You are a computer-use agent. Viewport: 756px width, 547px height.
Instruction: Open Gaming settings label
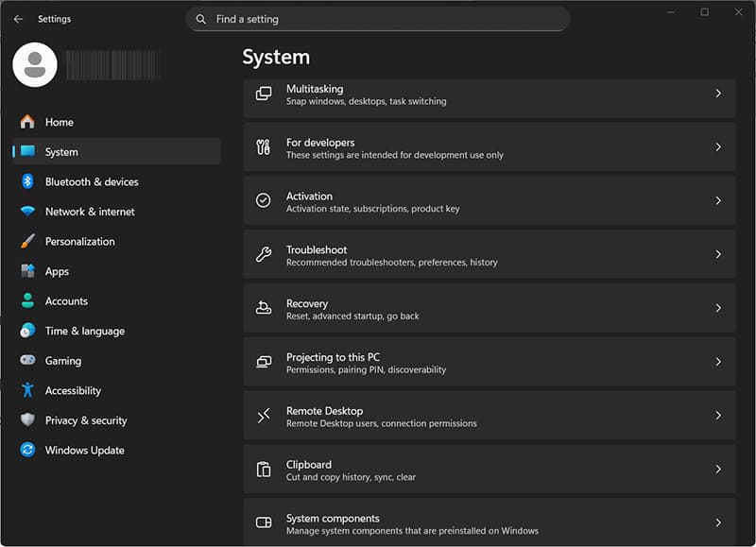[x=63, y=361]
